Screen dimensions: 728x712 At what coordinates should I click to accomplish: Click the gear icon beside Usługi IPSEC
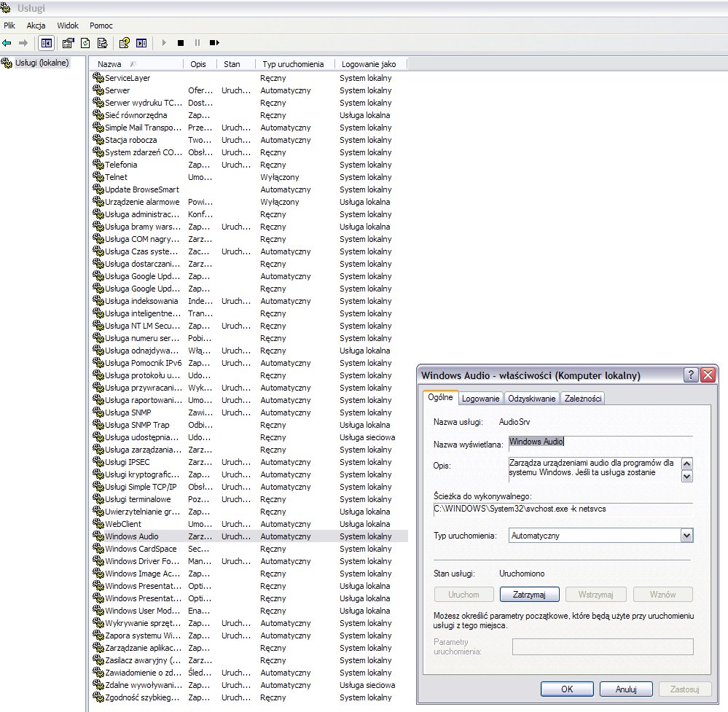[x=98, y=461]
